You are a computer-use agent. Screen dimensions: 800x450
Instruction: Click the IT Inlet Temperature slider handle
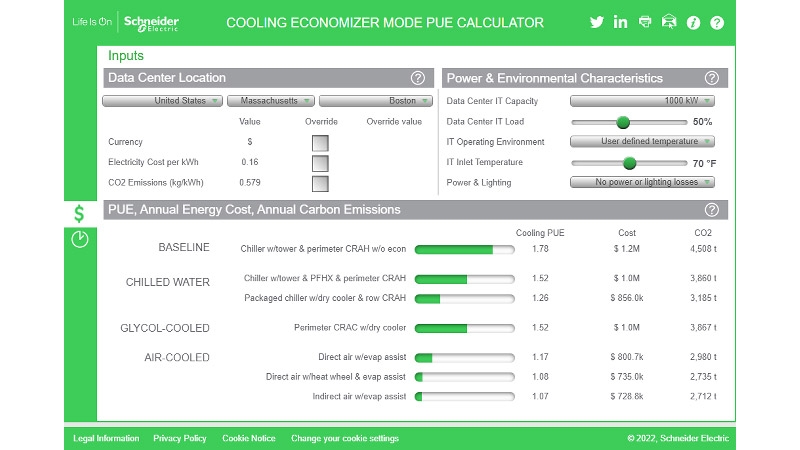[x=630, y=162]
